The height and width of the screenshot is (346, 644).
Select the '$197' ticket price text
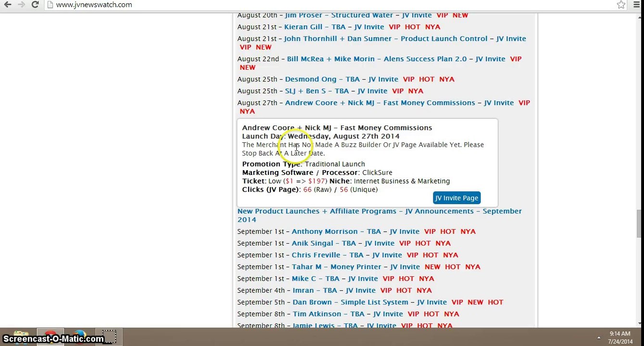tap(317, 181)
